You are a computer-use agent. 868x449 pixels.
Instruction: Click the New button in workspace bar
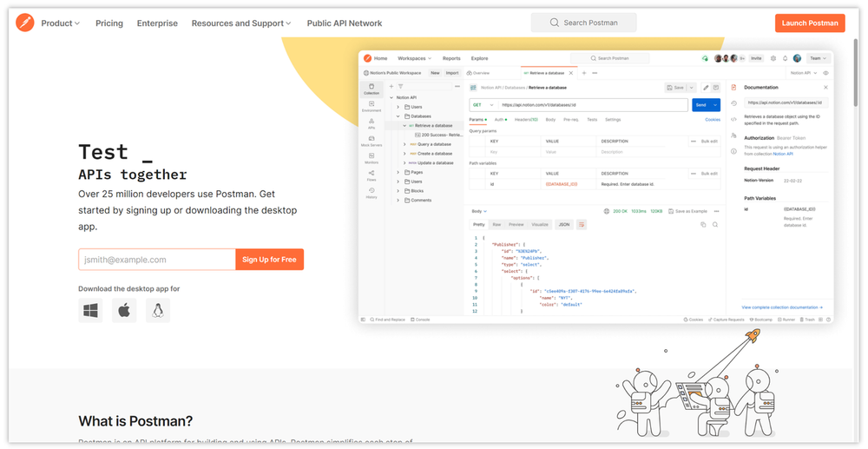pyautogui.click(x=435, y=73)
